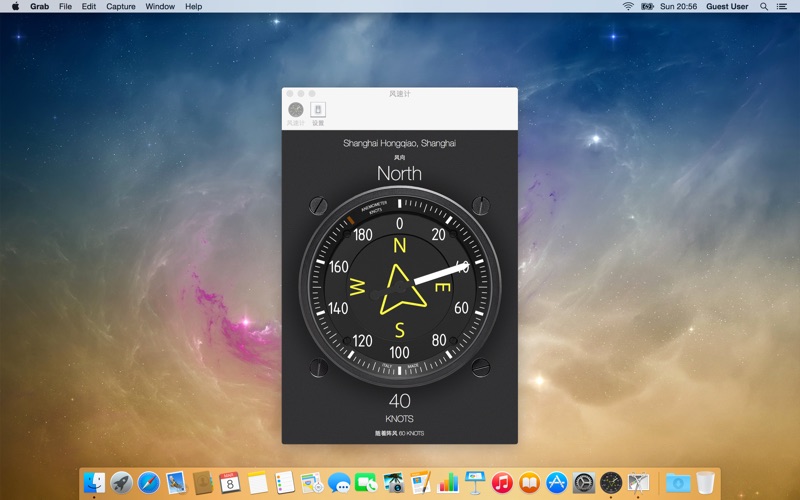
Task: Click the Shanghai Hongqiao location label
Action: pyautogui.click(x=399, y=144)
